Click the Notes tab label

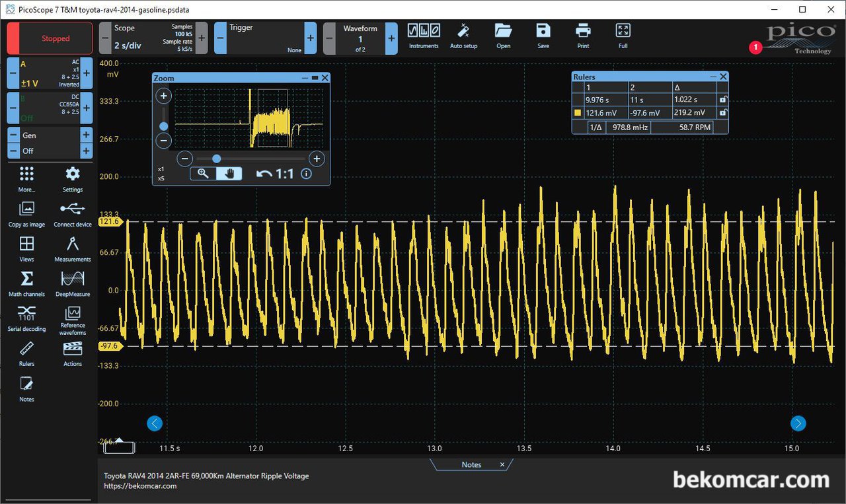point(471,464)
